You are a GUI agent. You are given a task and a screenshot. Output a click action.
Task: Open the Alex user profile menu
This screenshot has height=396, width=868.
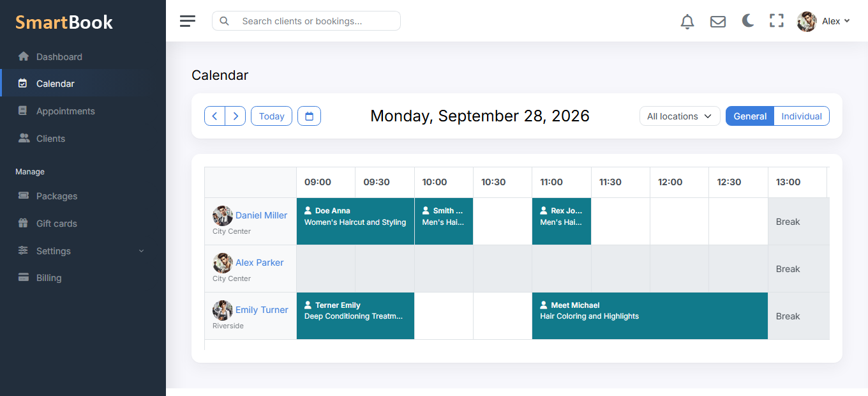[x=823, y=21]
